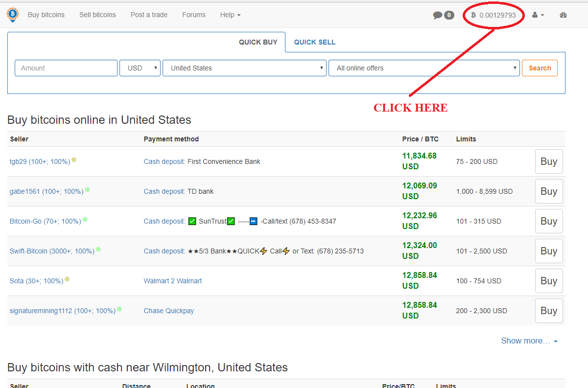
Task: Click the orange Search button
Action: pyautogui.click(x=540, y=68)
